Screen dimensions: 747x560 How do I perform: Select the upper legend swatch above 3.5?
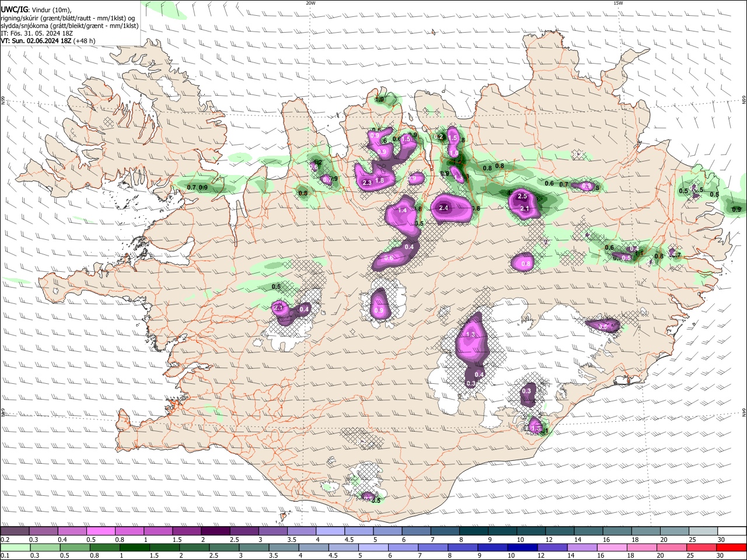pyautogui.click(x=302, y=531)
